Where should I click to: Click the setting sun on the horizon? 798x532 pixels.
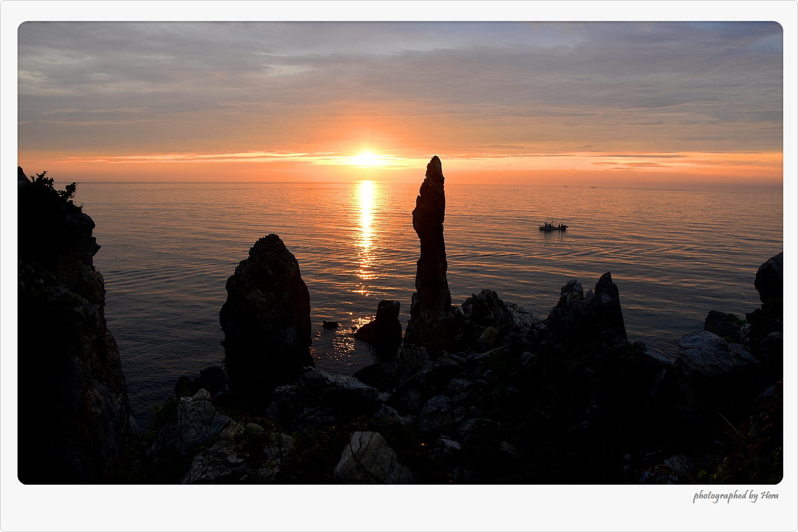tap(367, 158)
